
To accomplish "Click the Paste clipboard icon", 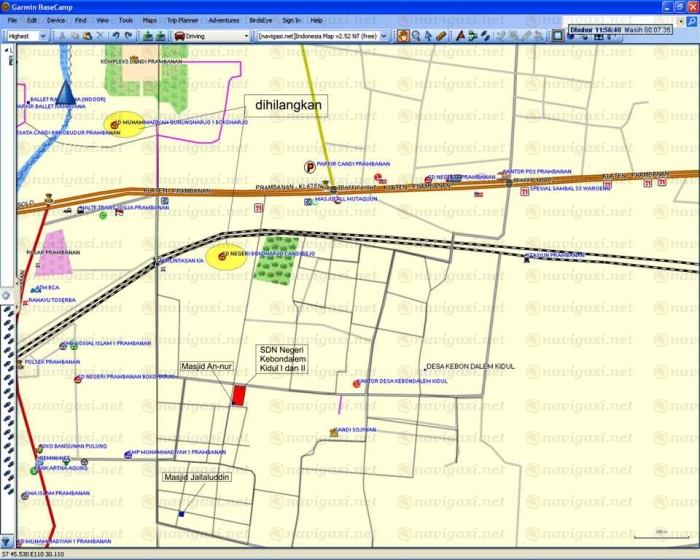I will tap(89, 35).
